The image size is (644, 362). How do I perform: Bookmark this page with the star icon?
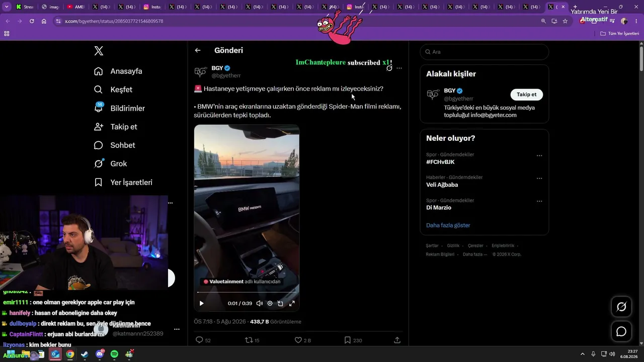pyautogui.click(x=565, y=21)
